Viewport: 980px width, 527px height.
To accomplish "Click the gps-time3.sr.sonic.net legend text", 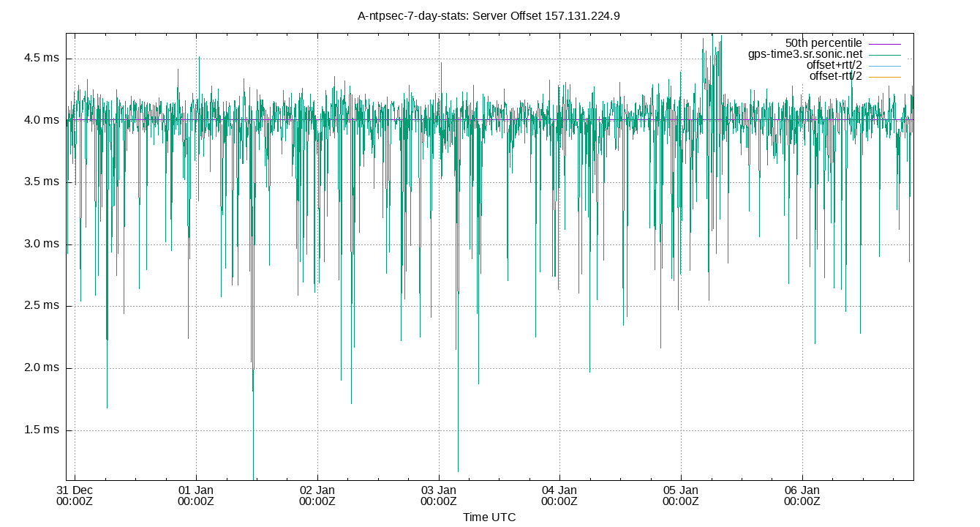I will click(x=804, y=53).
